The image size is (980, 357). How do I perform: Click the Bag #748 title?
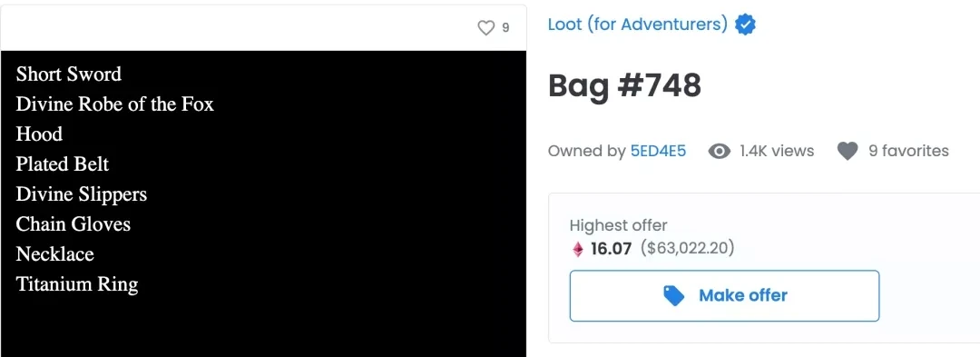624,85
